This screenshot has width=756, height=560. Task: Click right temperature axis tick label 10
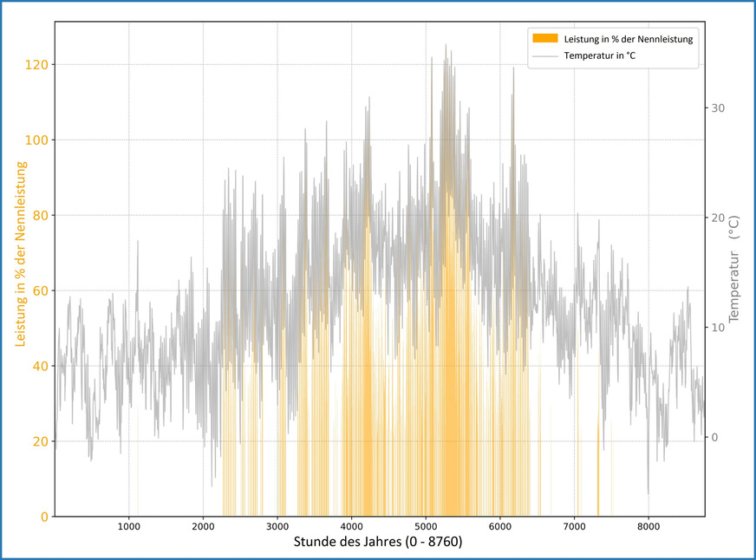pyautogui.click(x=717, y=328)
